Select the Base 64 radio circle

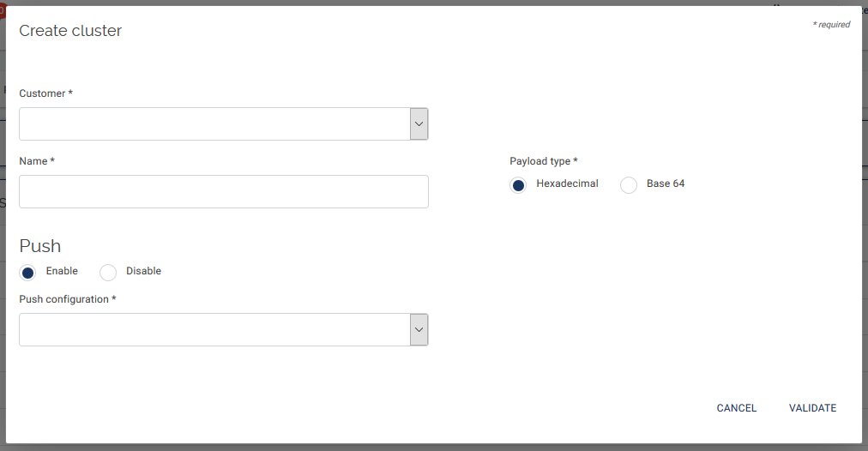click(x=629, y=185)
